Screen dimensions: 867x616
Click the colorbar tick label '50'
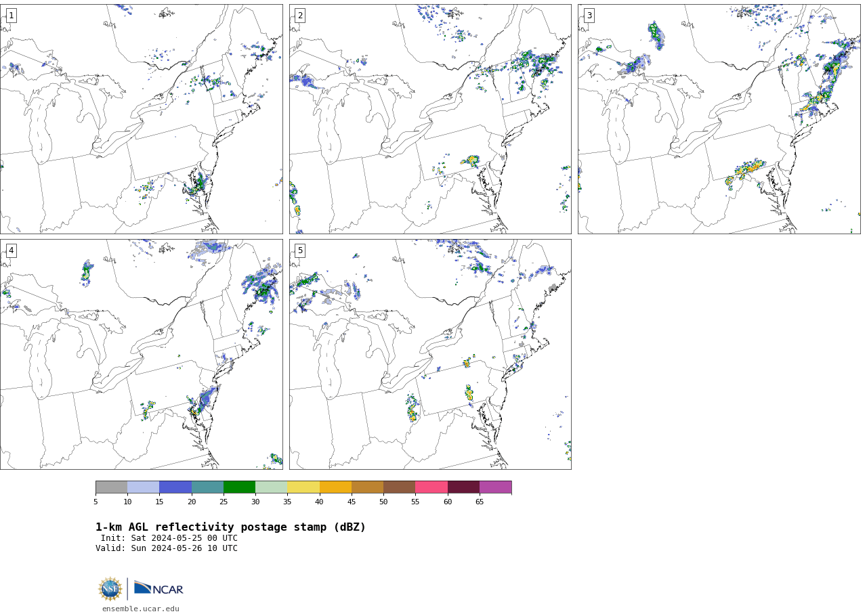pos(383,502)
